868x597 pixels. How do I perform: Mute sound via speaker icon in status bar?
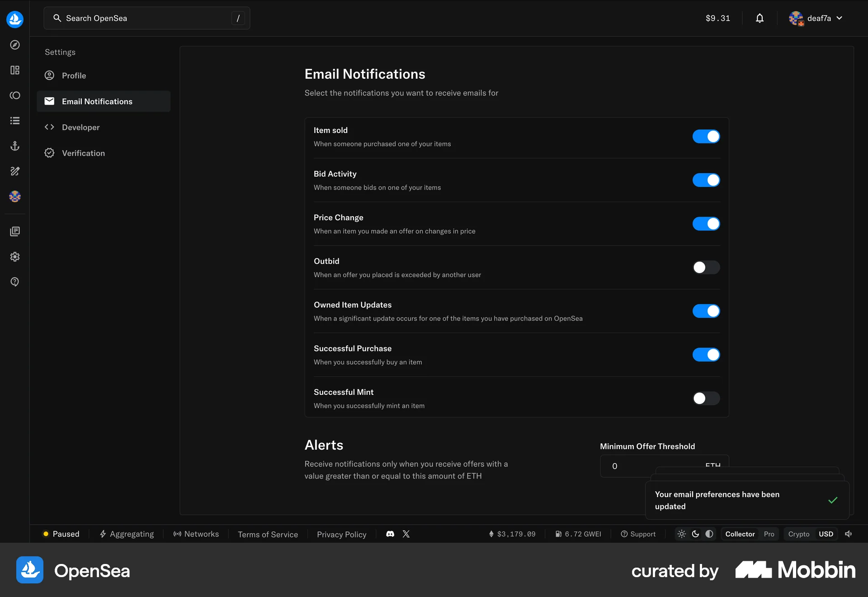(849, 534)
